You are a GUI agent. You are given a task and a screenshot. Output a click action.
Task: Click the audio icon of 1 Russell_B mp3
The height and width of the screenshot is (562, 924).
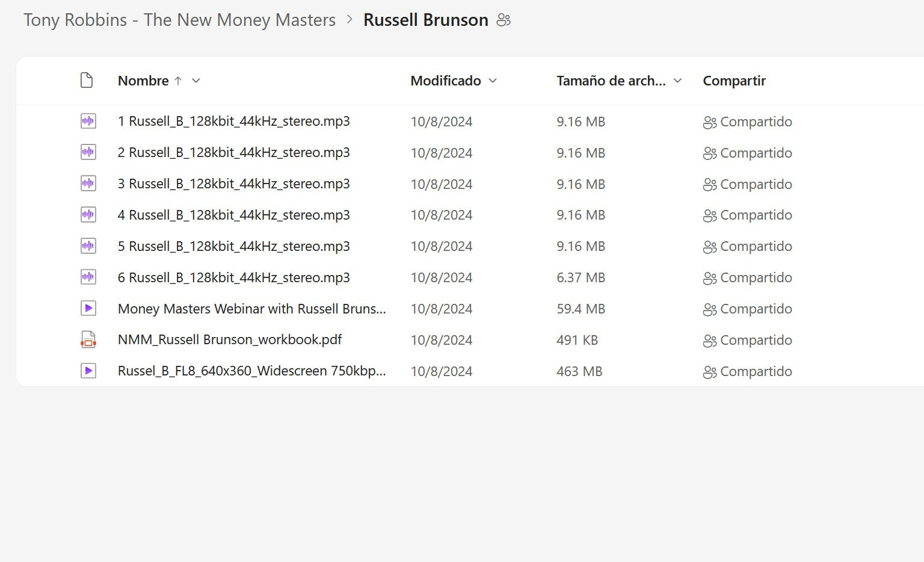pos(88,122)
